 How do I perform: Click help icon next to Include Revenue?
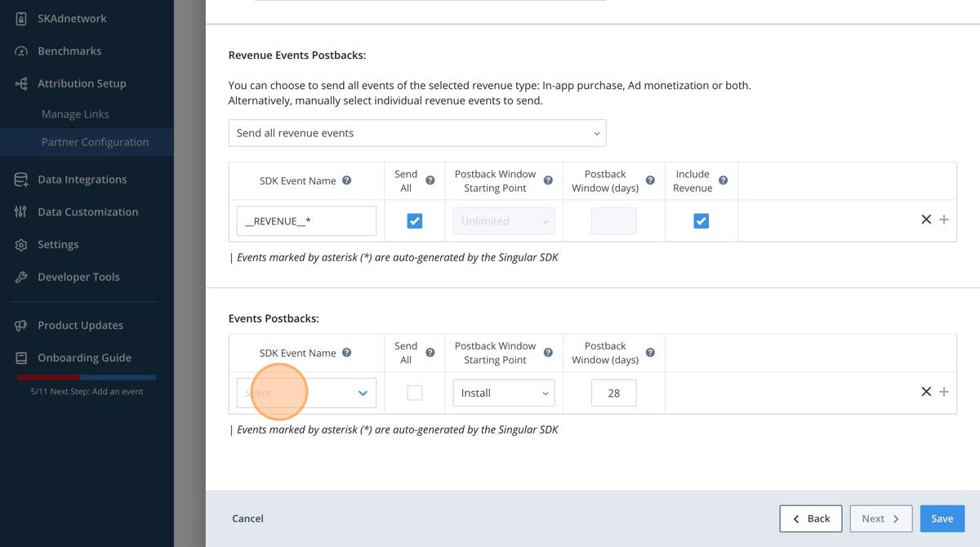click(x=723, y=180)
